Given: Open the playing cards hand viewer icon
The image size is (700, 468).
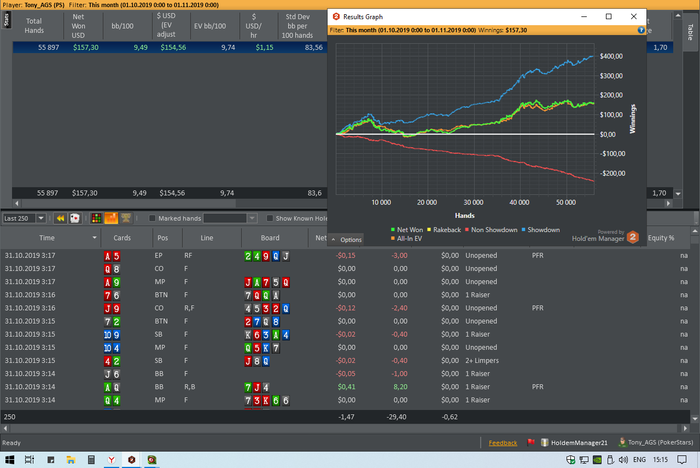Looking at the screenshot, I should point(75,218).
